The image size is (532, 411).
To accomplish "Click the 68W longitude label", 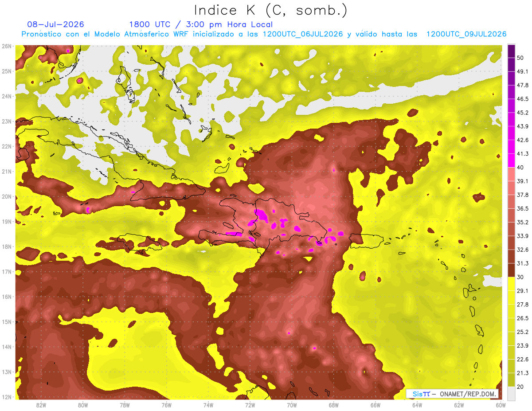I will 333,405.
